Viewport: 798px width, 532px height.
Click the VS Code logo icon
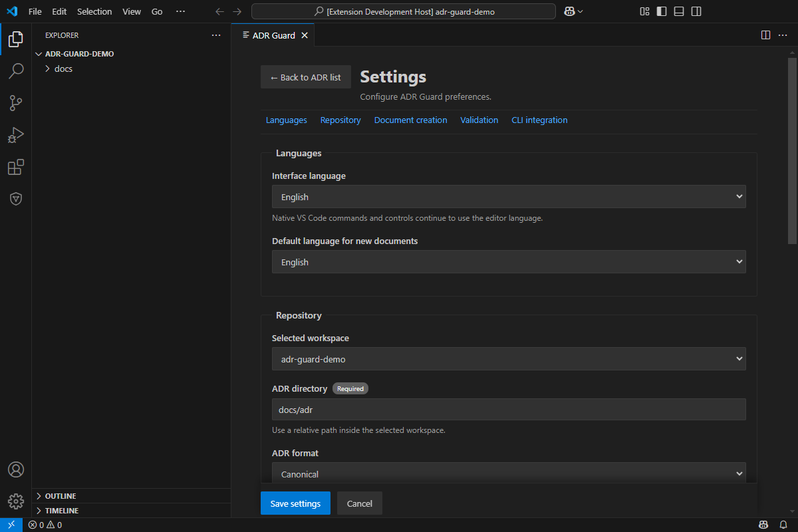tap(11, 11)
